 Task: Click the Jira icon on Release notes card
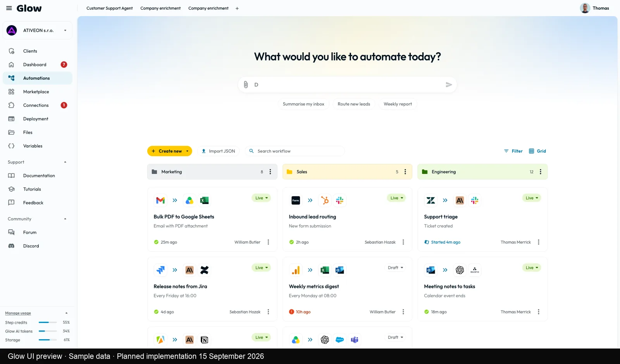pos(160,270)
